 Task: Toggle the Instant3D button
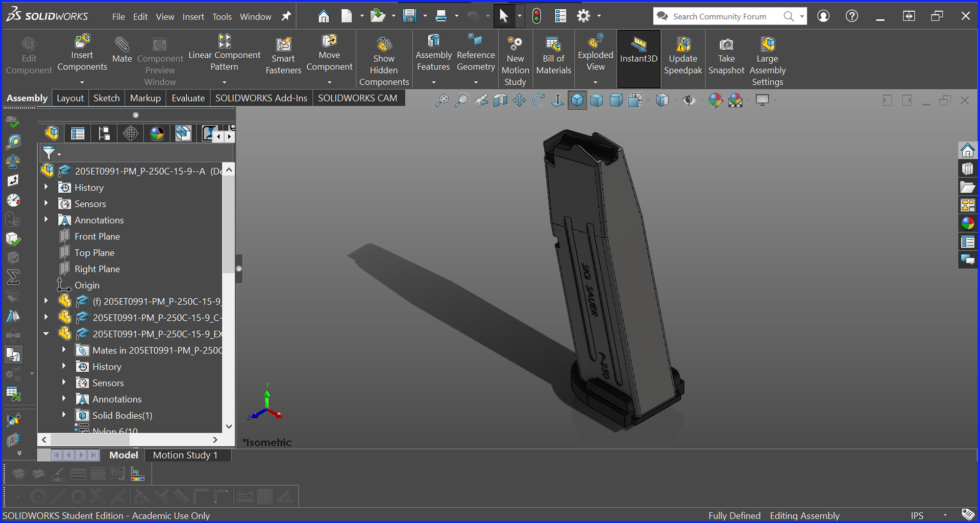(x=639, y=58)
